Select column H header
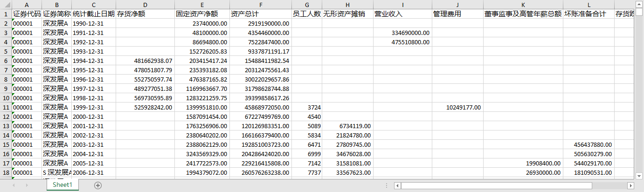The height and width of the screenshot is (192, 644). 347,5
